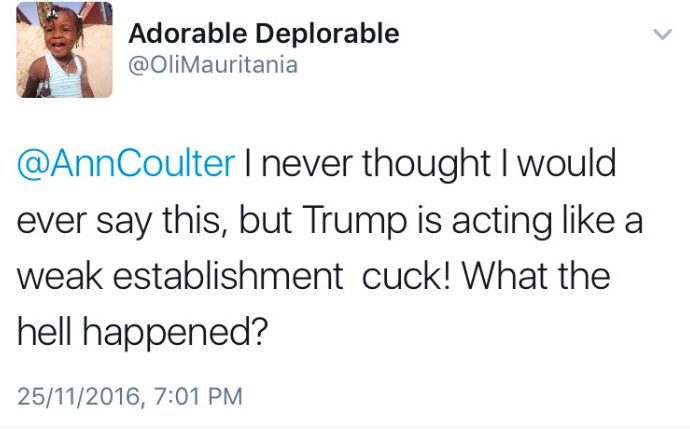Viewport: 690px width, 429px height.
Task: Open the tweet options chevron menu
Action: pyautogui.click(x=661, y=35)
